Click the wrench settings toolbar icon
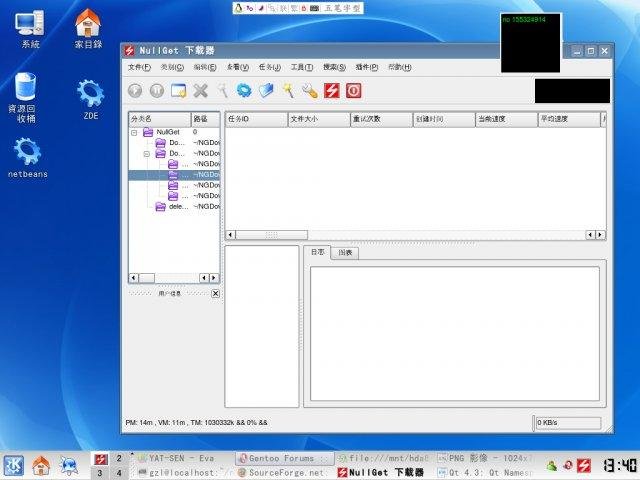 point(310,91)
